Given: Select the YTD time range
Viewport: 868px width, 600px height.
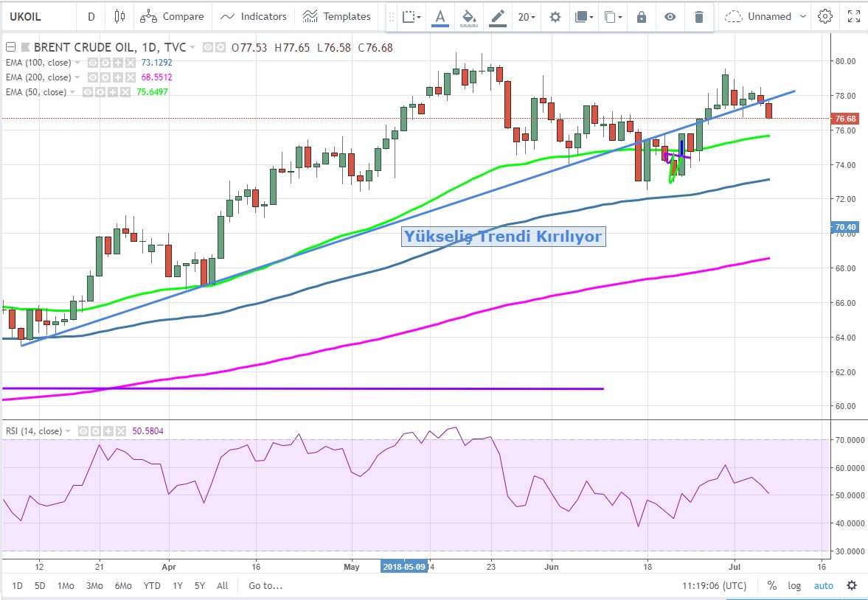Looking at the screenshot, I should pos(152,586).
